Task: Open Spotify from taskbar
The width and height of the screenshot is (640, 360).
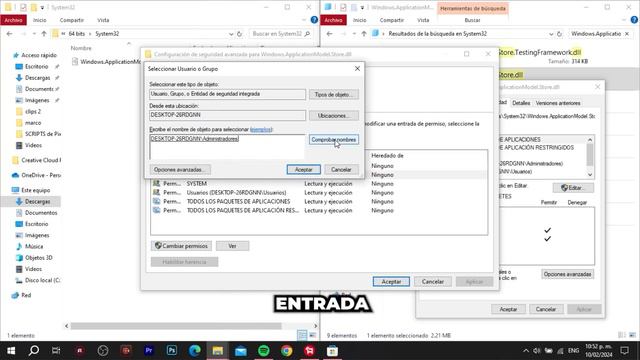Action: point(264,351)
